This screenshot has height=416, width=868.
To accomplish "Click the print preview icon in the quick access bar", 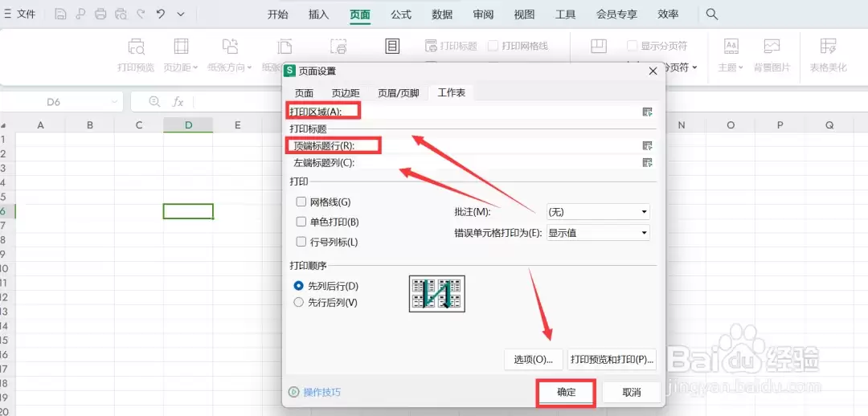I will click(121, 14).
